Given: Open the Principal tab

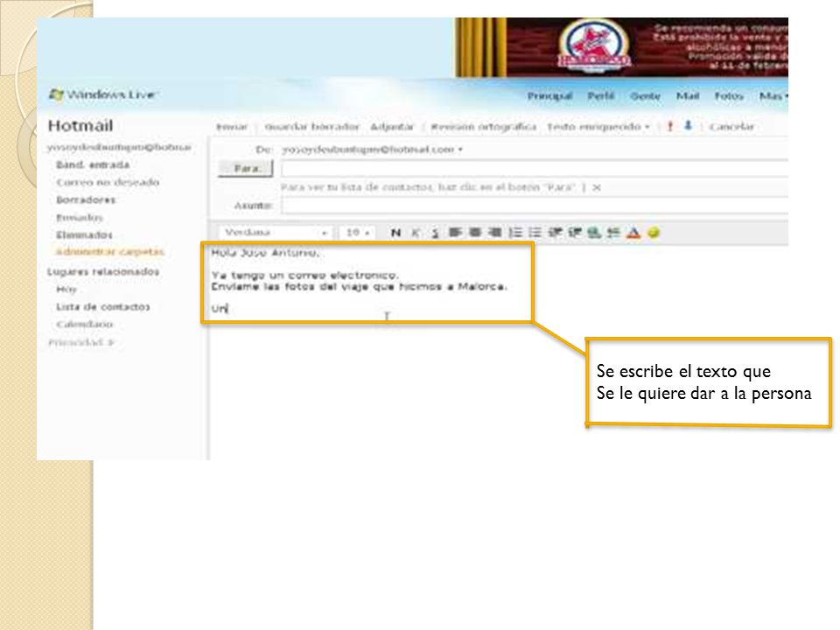Looking at the screenshot, I should 549,96.
